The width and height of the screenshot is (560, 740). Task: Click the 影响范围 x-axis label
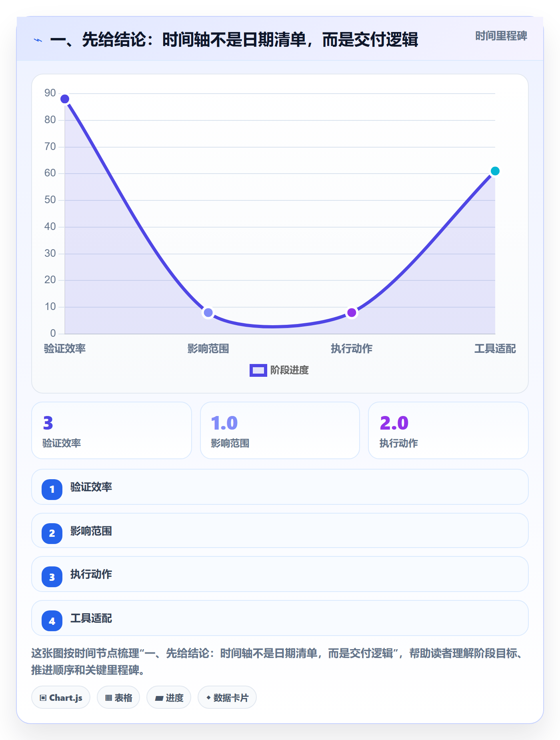(208, 348)
